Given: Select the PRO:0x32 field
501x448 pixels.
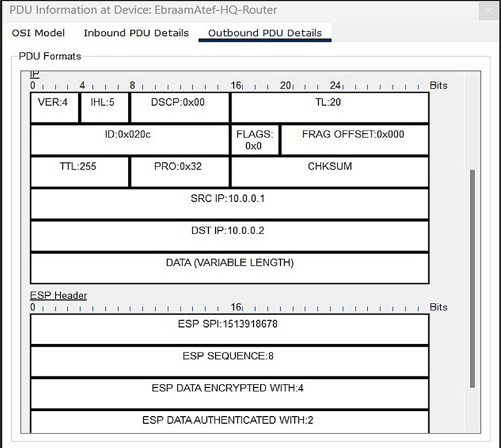Looking at the screenshot, I should tap(180, 172).
